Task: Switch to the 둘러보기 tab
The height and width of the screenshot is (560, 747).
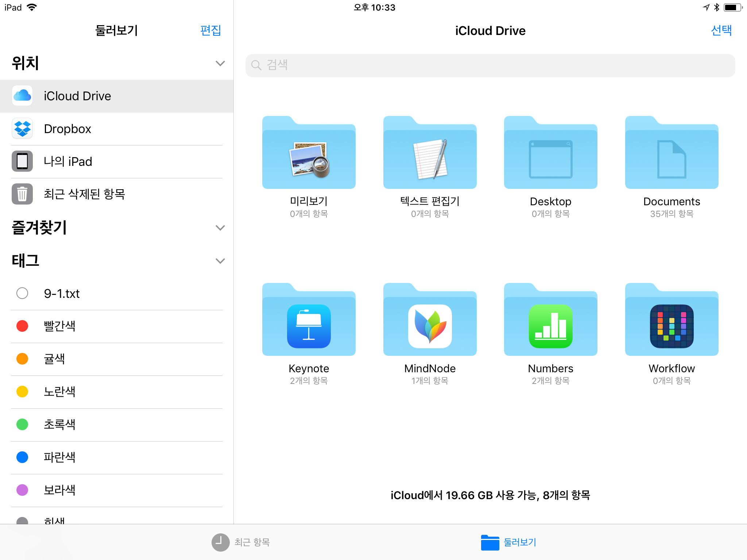Action: pyautogui.click(x=508, y=542)
